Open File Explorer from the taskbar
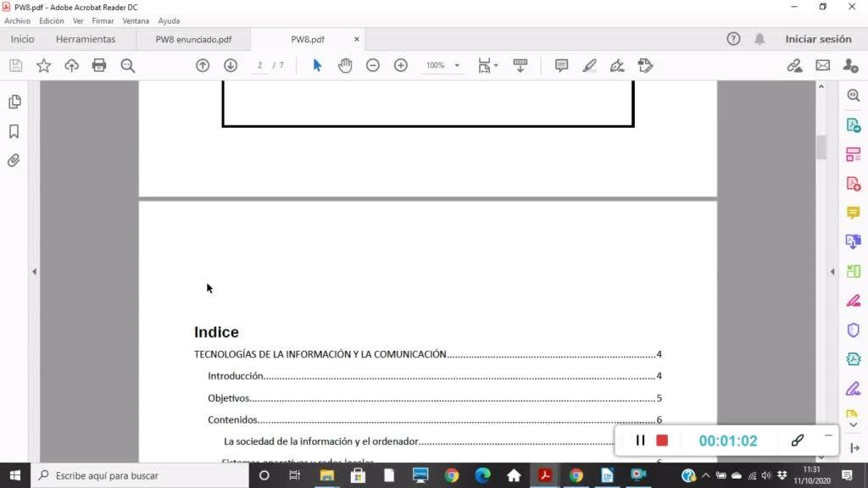 point(326,475)
